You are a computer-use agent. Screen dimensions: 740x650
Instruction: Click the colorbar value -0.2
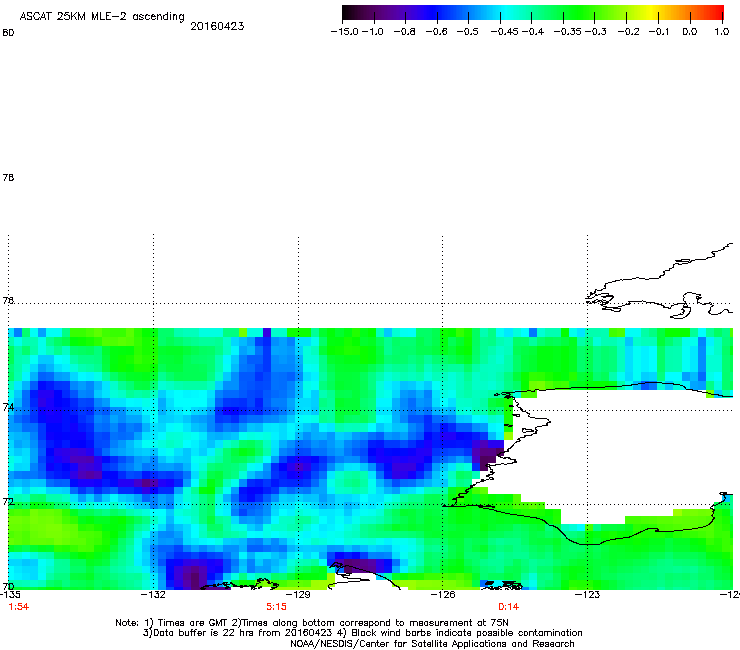tap(629, 32)
